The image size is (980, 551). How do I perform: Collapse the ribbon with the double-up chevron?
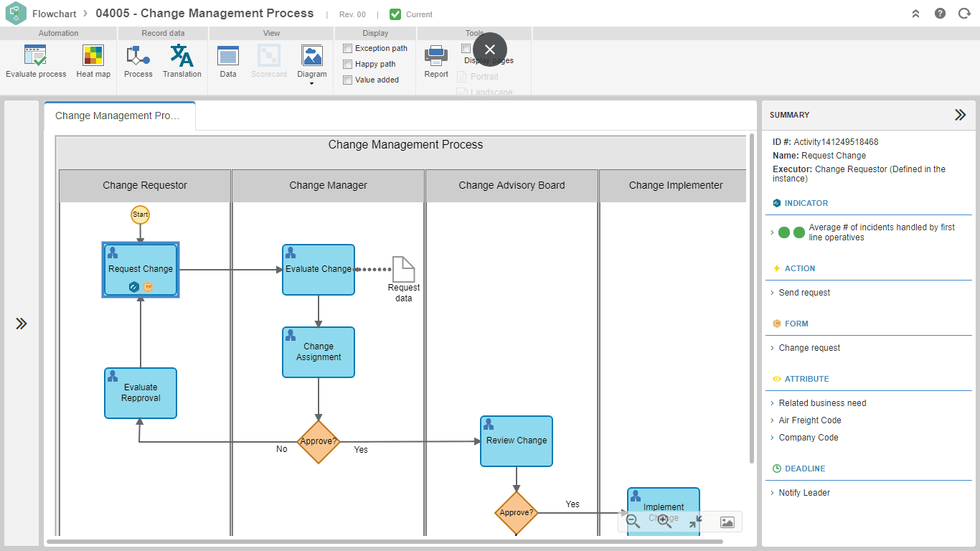pyautogui.click(x=916, y=14)
